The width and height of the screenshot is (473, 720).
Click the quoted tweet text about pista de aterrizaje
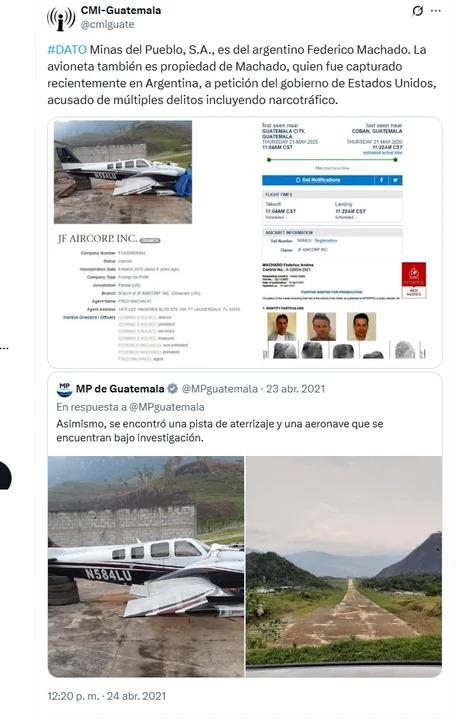click(x=220, y=431)
